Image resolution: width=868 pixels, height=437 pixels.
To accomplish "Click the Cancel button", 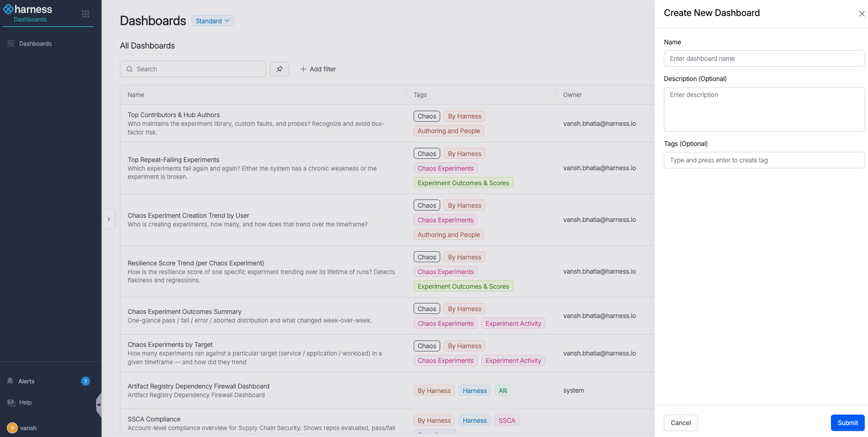I will (x=681, y=423).
